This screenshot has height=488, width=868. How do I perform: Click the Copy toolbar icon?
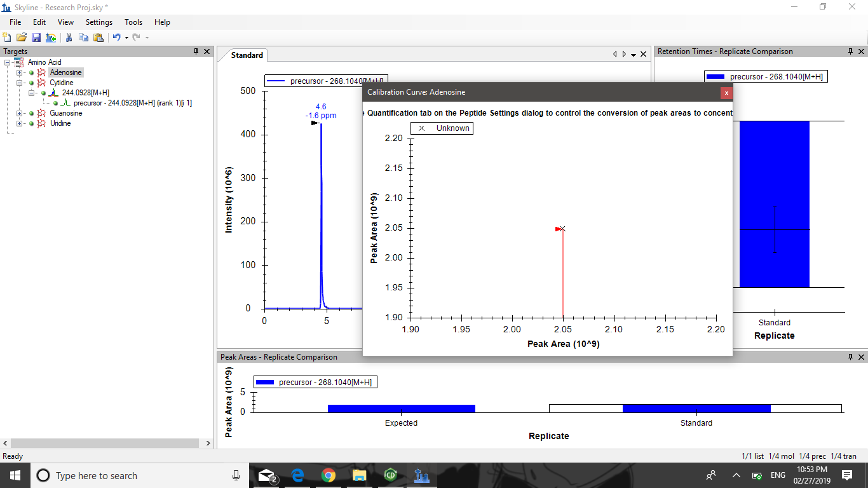[x=83, y=37]
